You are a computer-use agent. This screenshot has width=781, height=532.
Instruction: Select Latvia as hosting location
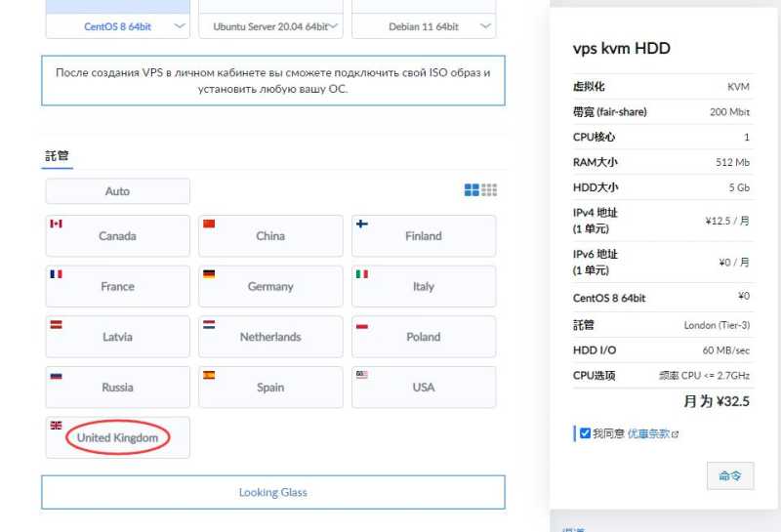[117, 336]
